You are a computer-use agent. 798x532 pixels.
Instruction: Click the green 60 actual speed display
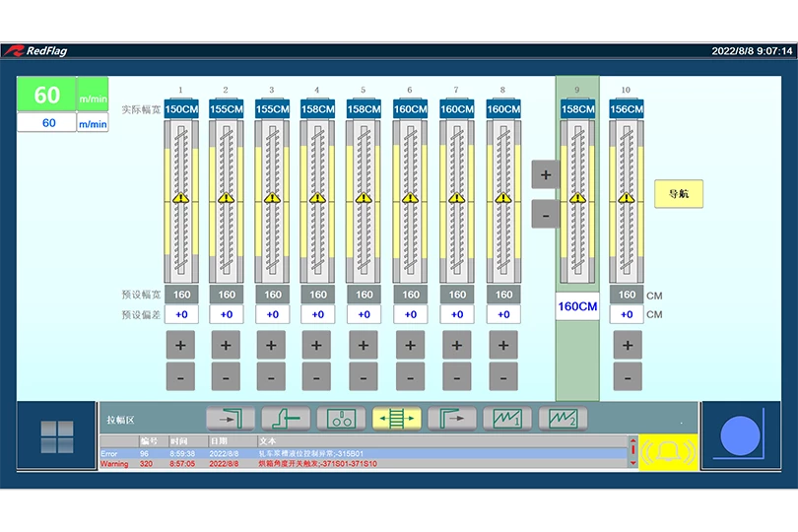pyautogui.click(x=47, y=95)
